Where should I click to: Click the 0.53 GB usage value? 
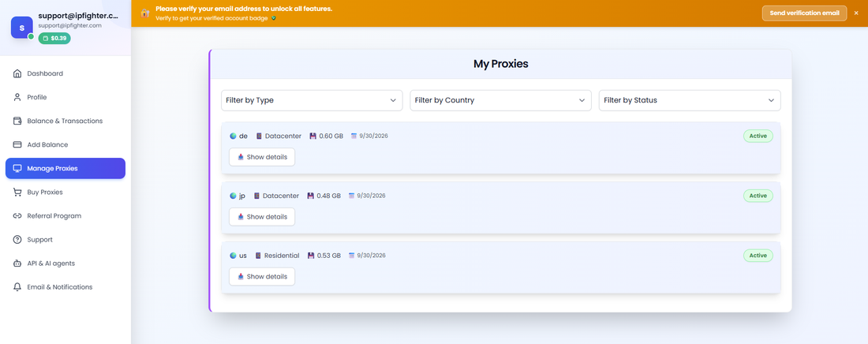329,256
